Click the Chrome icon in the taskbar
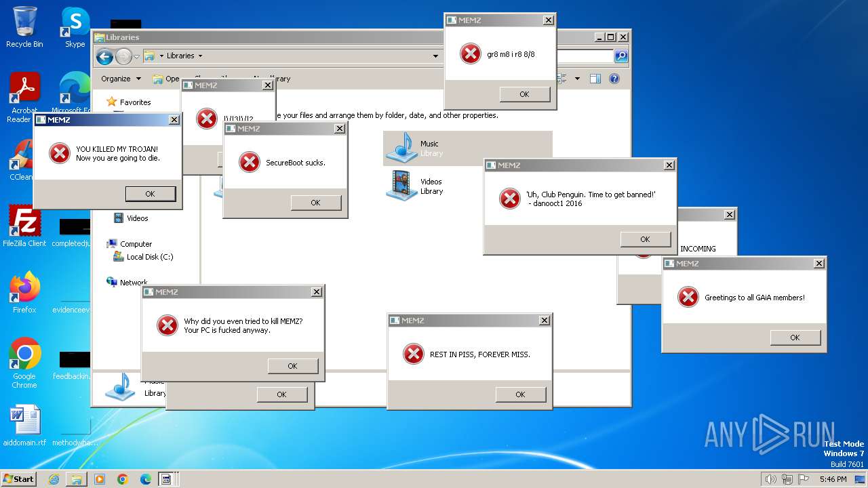 (x=123, y=479)
